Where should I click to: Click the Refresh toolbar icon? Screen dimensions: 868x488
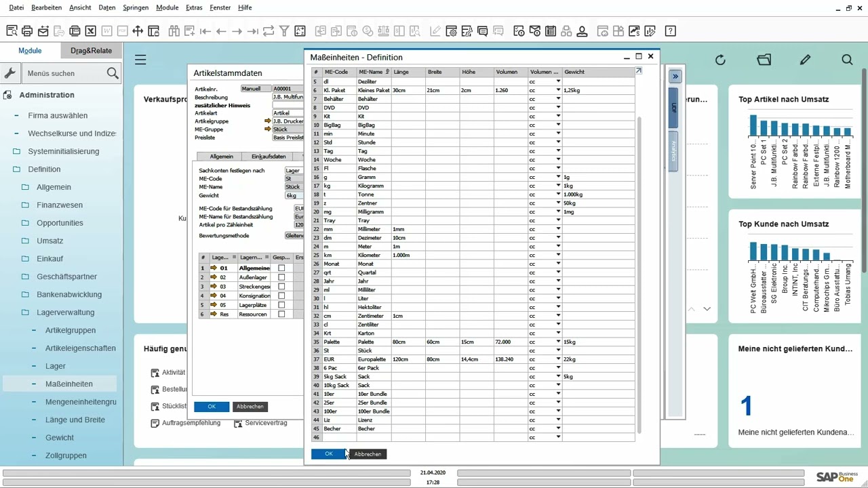point(269,31)
